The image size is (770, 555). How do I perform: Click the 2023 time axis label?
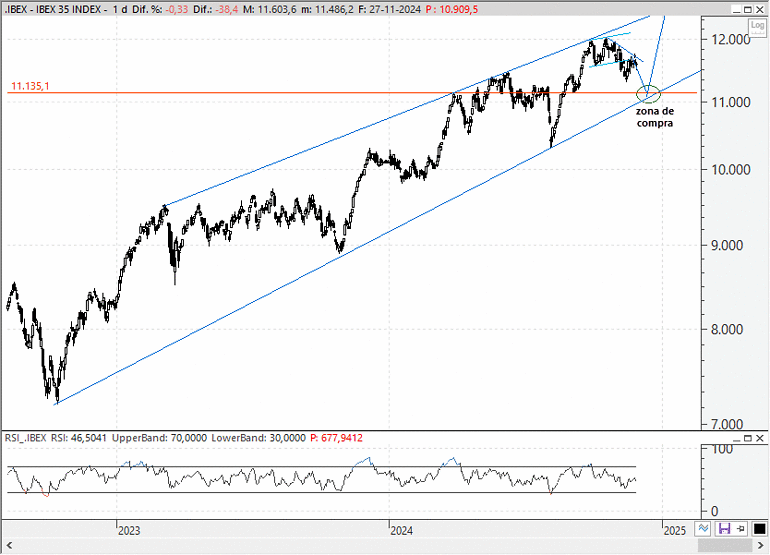pyautogui.click(x=129, y=530)
